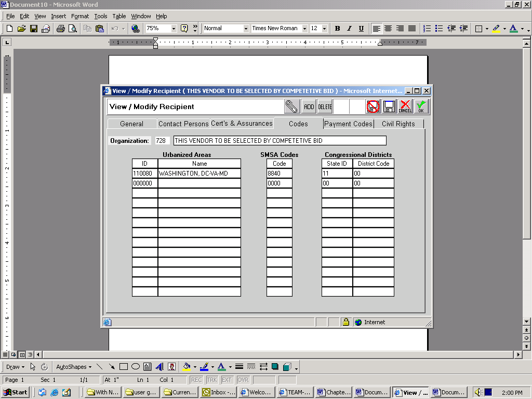Select the Rectangle drawing tool
The image size is (532, 399).
click(x=124, y=367)
